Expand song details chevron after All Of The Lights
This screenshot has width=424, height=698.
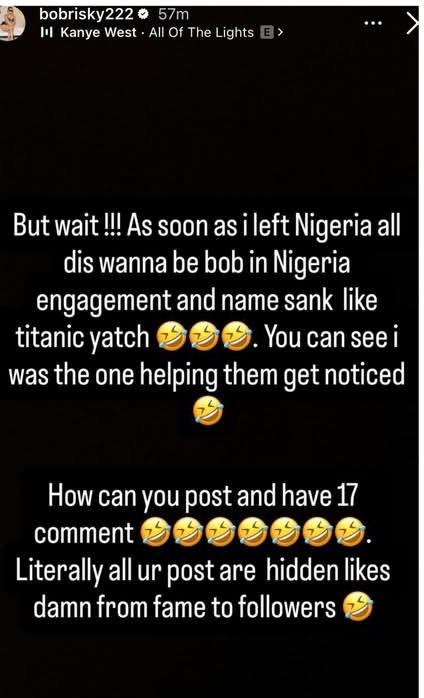pos(280,32)
